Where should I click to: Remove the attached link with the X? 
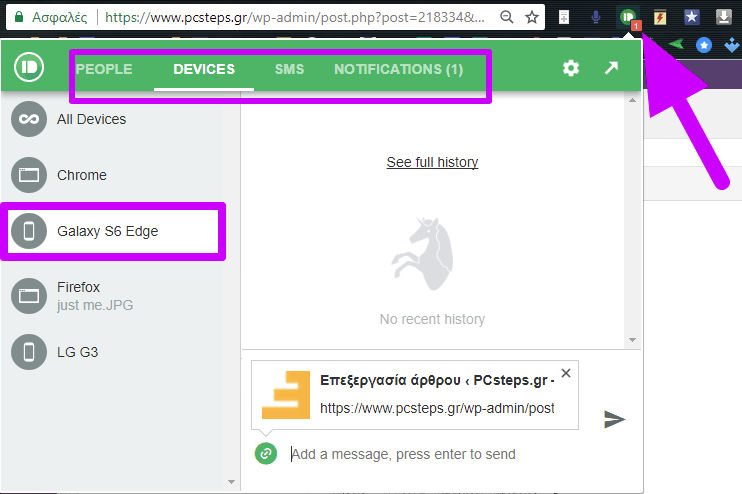[565, 373]
